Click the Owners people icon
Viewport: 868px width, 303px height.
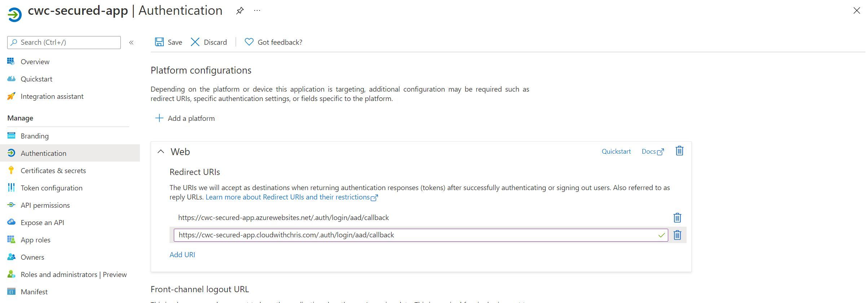tap(11, 257)
